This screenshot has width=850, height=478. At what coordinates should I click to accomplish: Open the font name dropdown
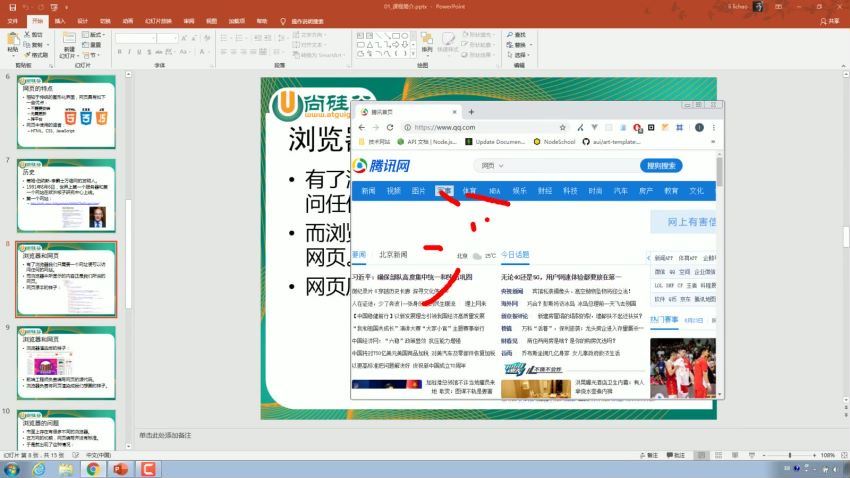click(x=153, y=38)
